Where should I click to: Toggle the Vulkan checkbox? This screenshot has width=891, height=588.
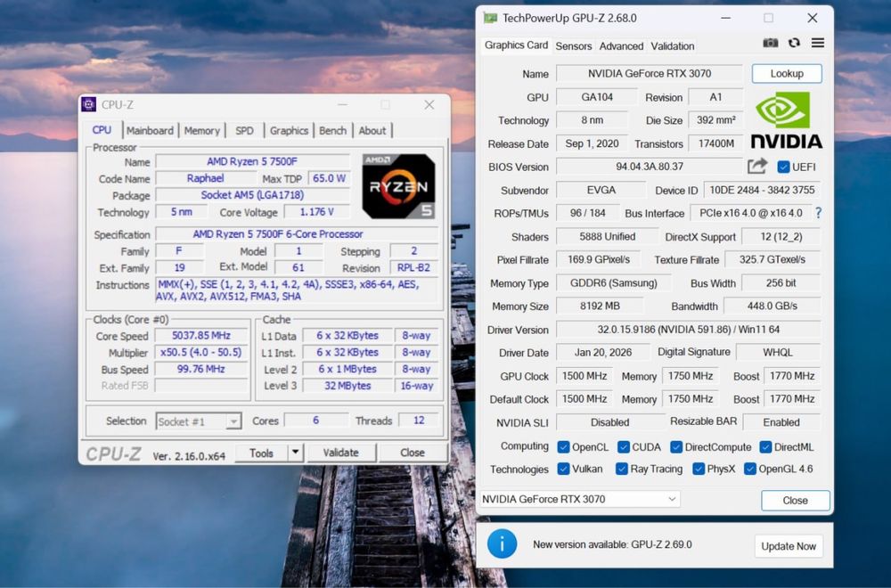coord(563,469)
